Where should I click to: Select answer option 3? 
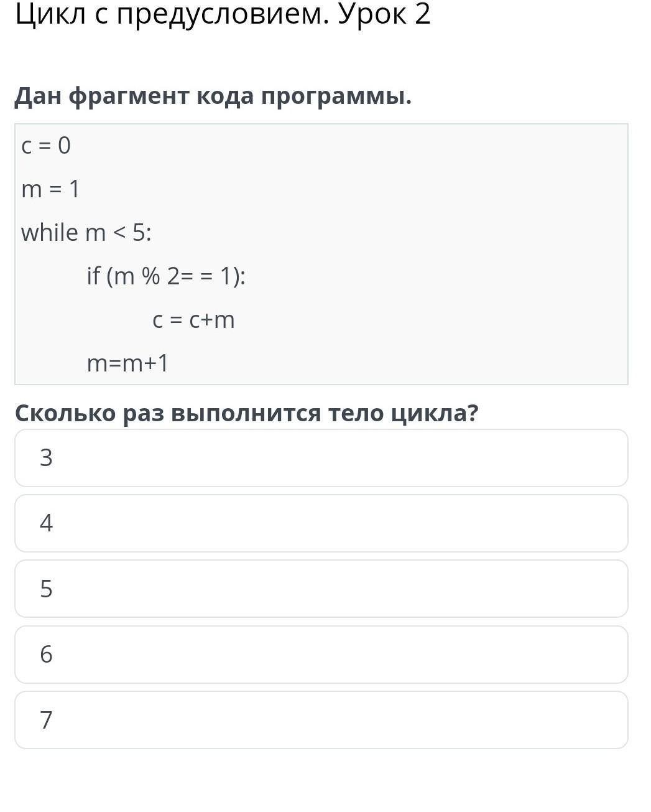click(x=321, y=458)
